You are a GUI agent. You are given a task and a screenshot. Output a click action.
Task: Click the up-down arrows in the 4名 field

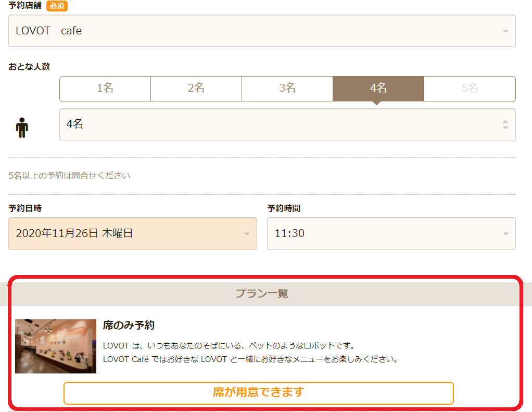(505, 124)
